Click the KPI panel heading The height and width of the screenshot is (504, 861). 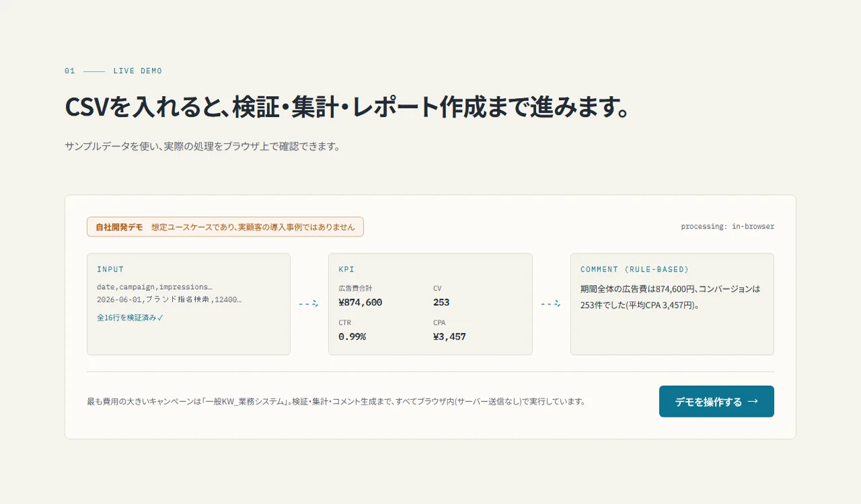pos(346,269)
